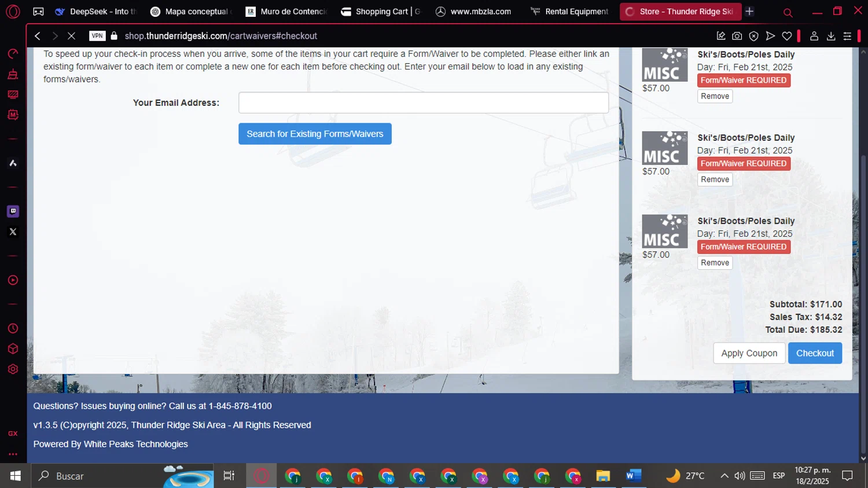Click the address bar URL field
Image resolution: width=868 pixels, height=488 pixels.
[x=221, y=36]
